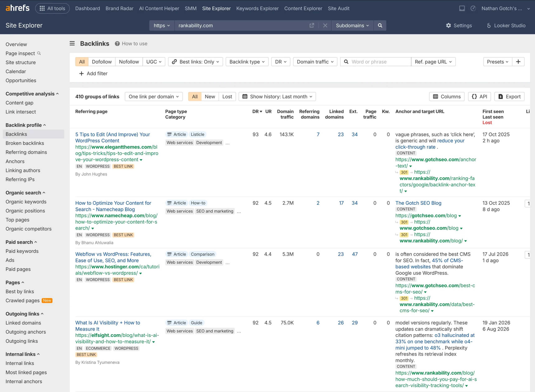Click the display monitor icon in header

pyautogui.click(x=462, y=8)
